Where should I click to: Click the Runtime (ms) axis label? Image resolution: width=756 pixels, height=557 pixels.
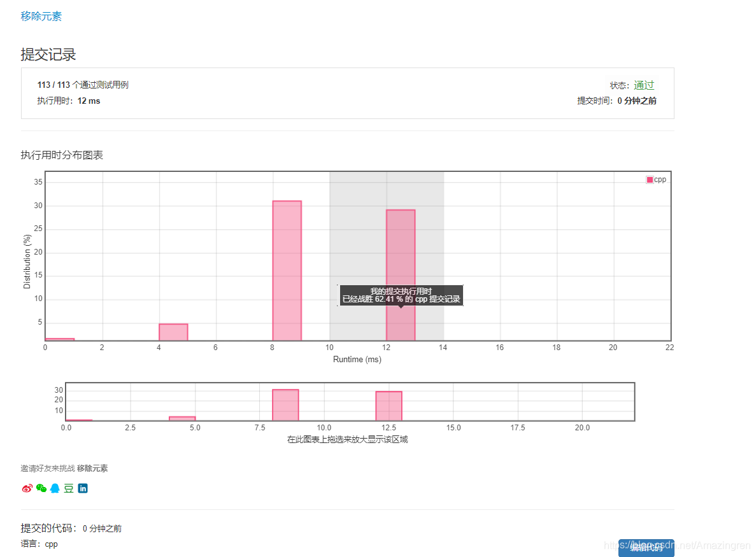357,360
